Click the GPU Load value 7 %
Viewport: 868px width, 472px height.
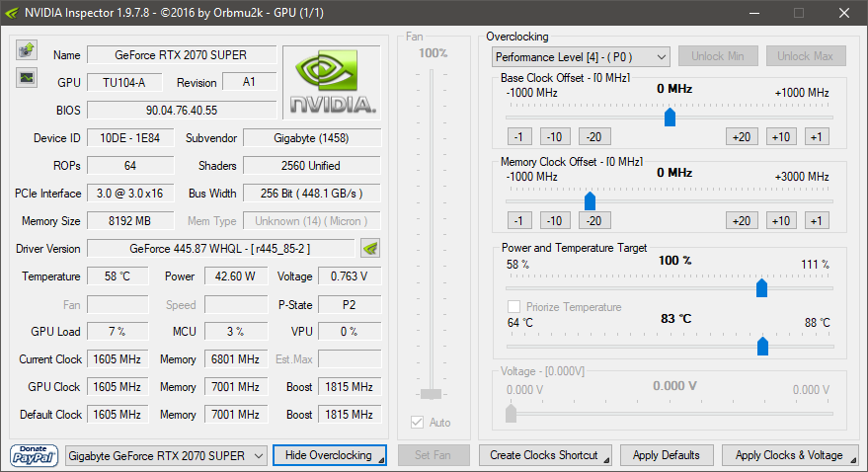pos(118,332)
